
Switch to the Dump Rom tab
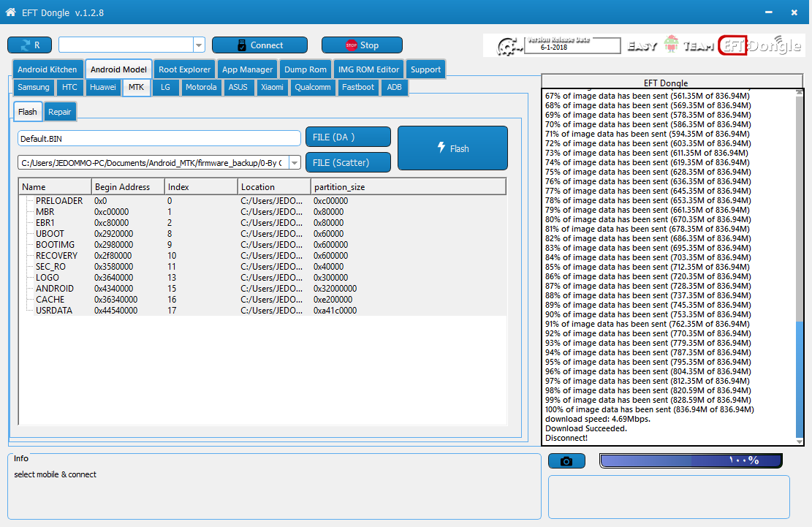pos(305,69)
